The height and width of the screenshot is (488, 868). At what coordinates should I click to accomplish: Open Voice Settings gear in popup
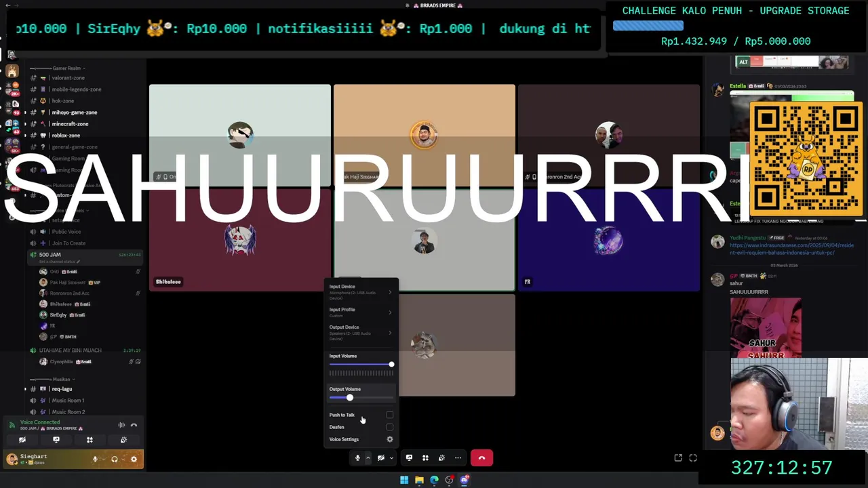pos(390,439)
